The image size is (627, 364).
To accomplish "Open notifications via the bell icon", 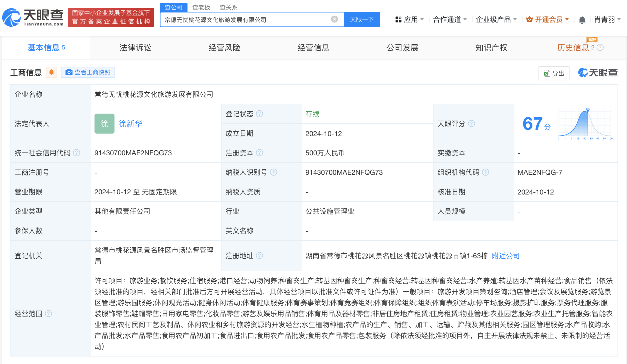I will [x=582, y=19].
